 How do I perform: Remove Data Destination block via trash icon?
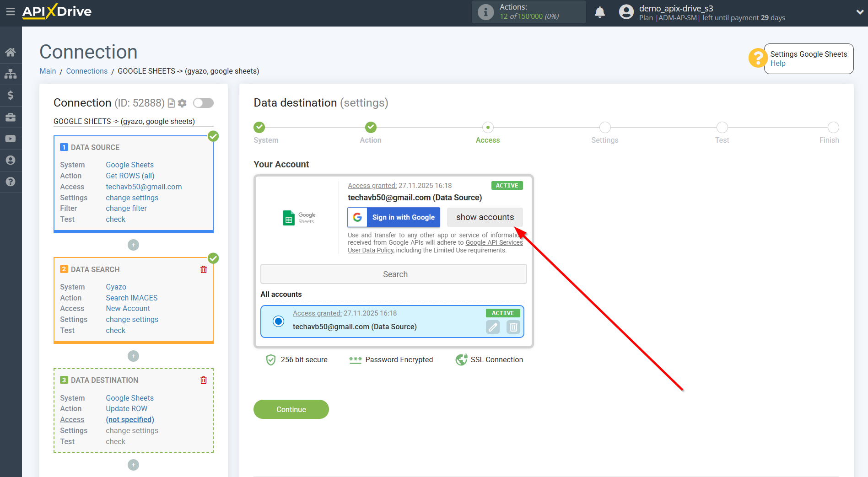pyautogui.click(x=204, y=380)
